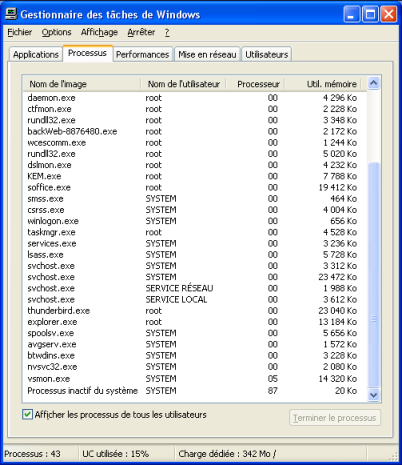Uncheck Afficher les processus de tous les utilisateurs
The image size is (402, 465).
[27, 414]
